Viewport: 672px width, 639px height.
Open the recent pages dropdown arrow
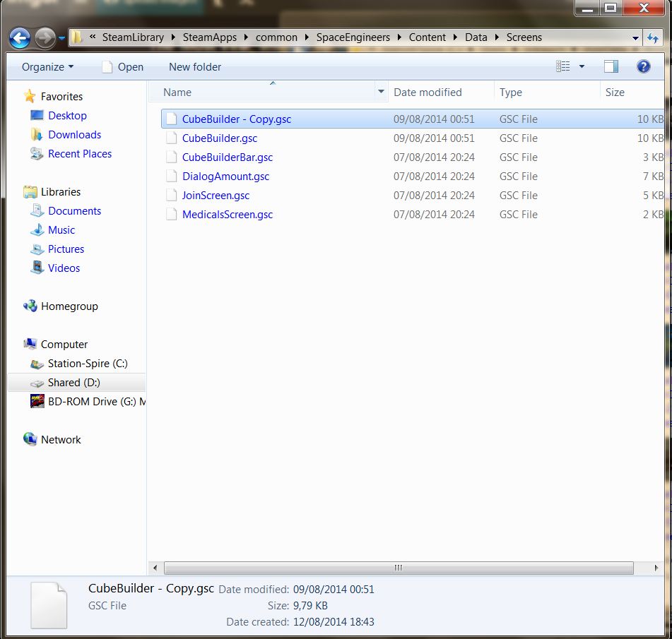[x=61, y=38]
